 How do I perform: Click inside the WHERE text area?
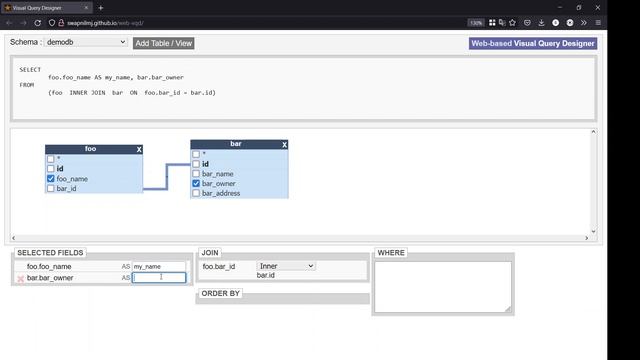pyautogui.click(x=443, y=287)
